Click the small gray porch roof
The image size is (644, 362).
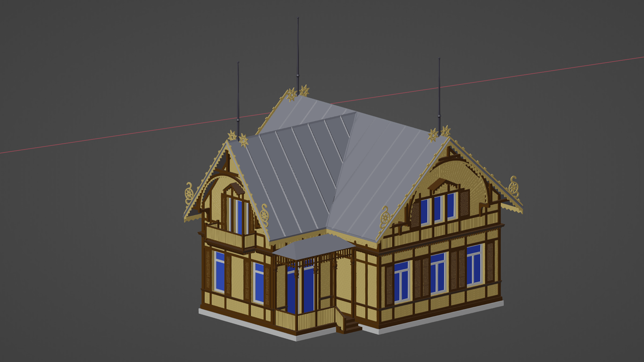pyautogui.click(x=312, y=247)
